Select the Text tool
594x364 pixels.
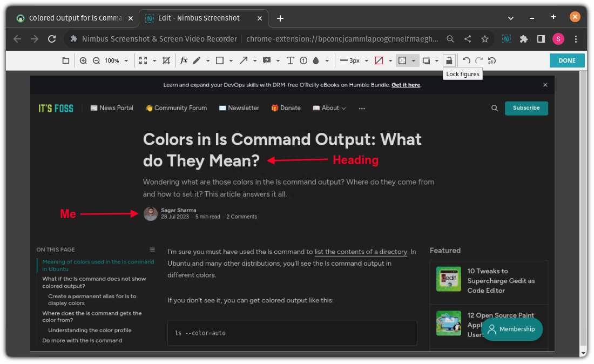[290, 60]
